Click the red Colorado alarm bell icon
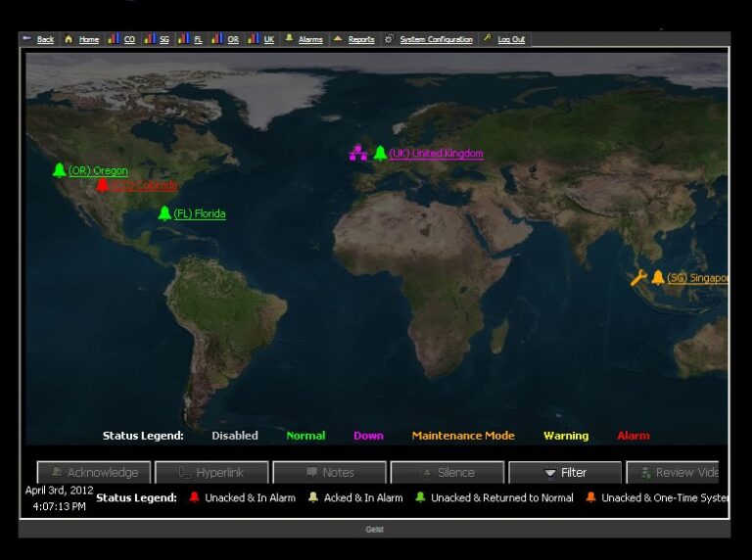The image size is (752, 560). point(102,185)
